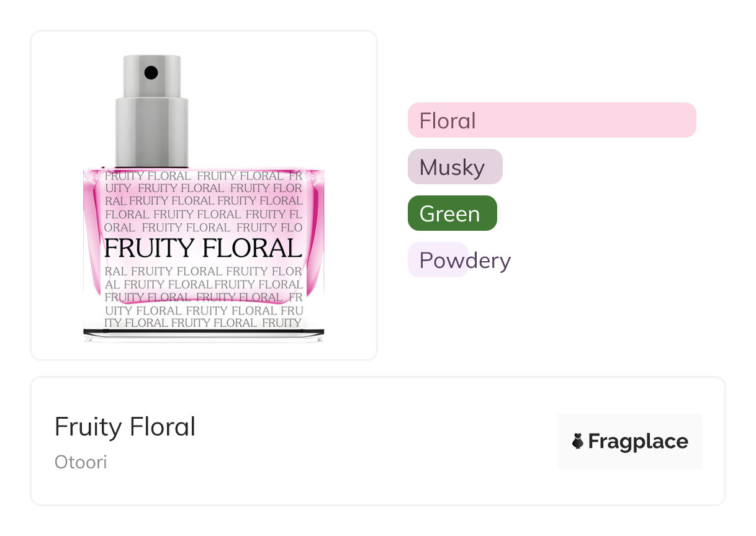Click the black spray nozzle hole
The image size is (756, 536).
151,73
